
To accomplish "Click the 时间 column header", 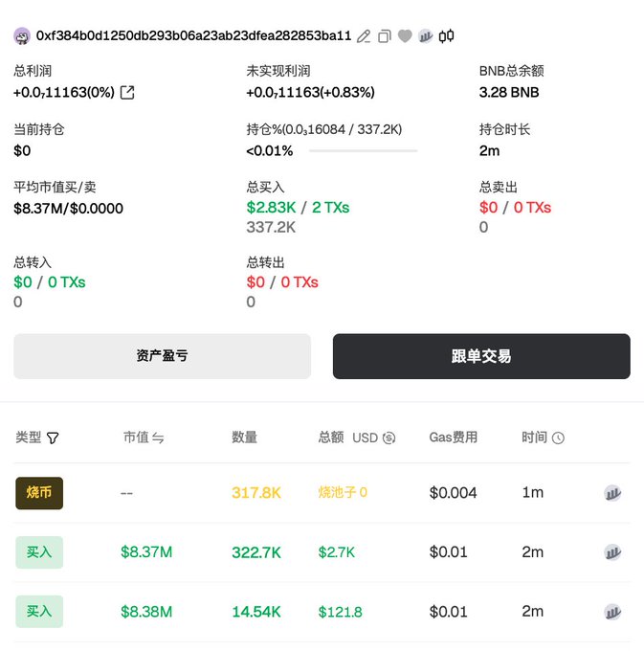I will coord(535,438).
